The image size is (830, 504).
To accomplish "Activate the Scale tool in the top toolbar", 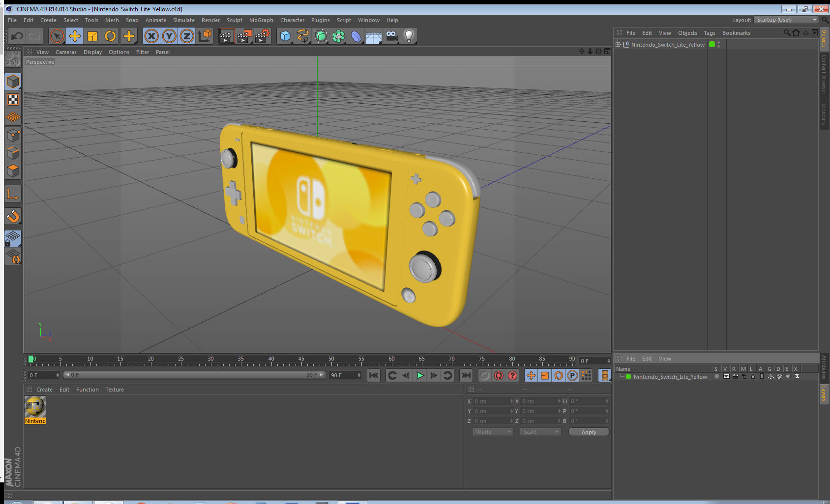I will click(x=92, y=36).
